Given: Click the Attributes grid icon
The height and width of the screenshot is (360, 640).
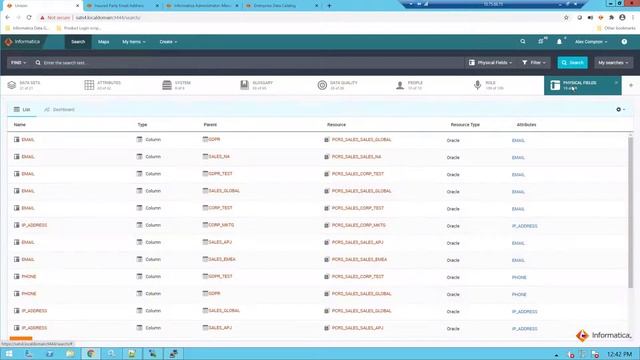Looking at the screenshot, I should point(89,85).
